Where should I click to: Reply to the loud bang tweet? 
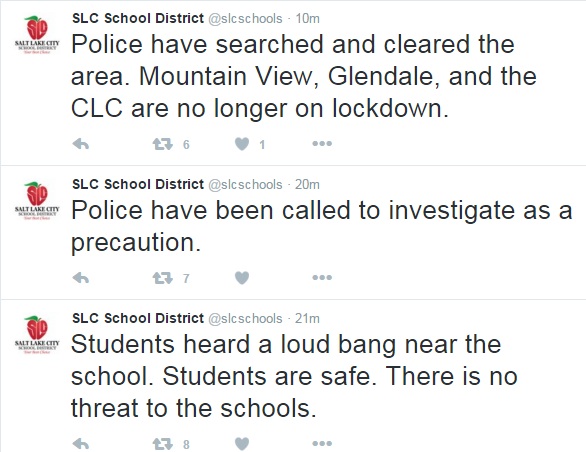(81, 444)
